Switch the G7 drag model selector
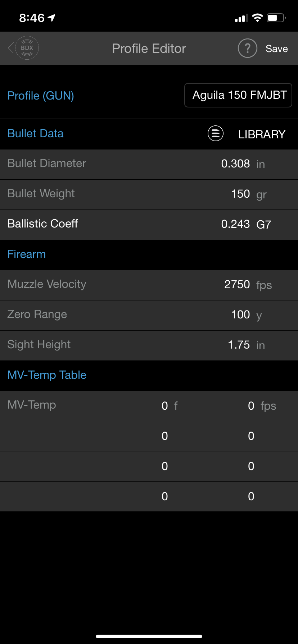 coord(263,225)
